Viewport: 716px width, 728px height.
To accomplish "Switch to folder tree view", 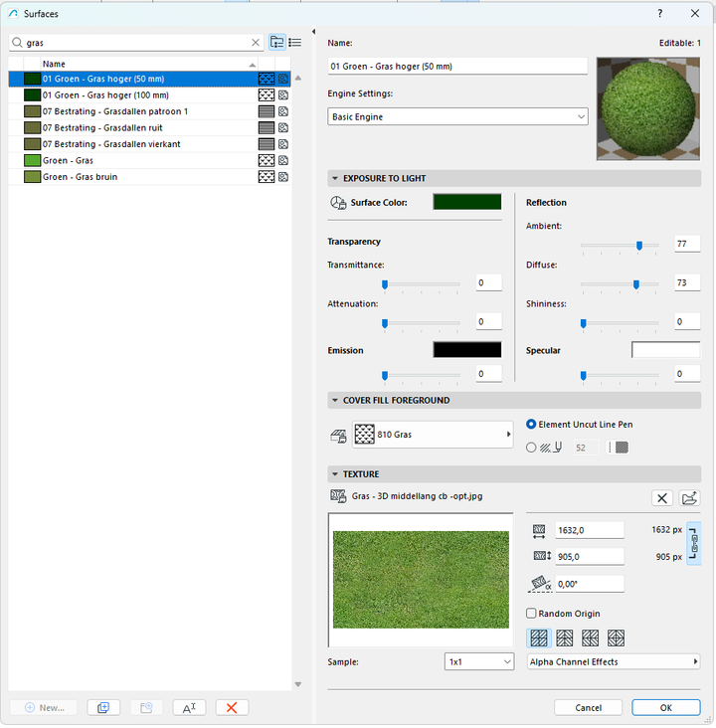I will tap(277, 42).
